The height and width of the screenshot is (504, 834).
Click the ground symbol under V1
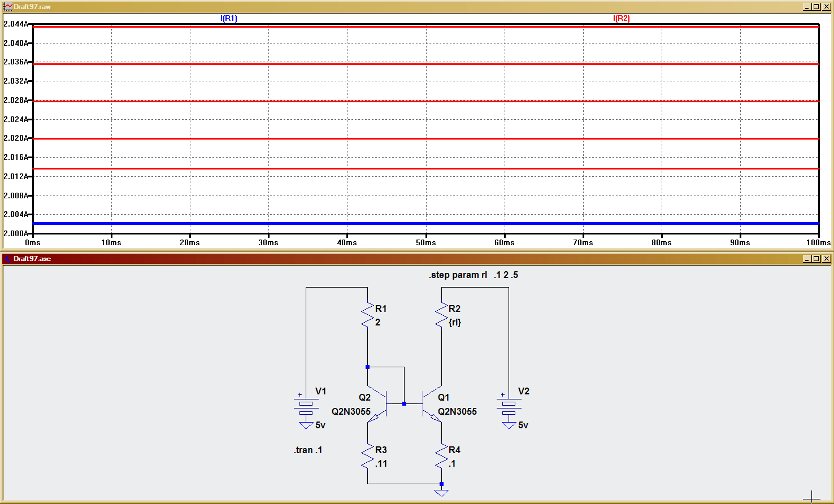pos(306,425)
